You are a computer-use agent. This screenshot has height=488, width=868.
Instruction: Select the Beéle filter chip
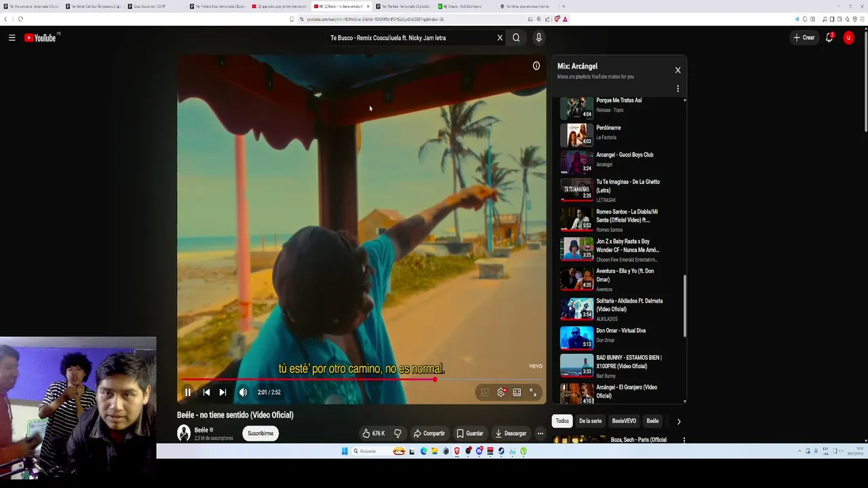point(652,421)
